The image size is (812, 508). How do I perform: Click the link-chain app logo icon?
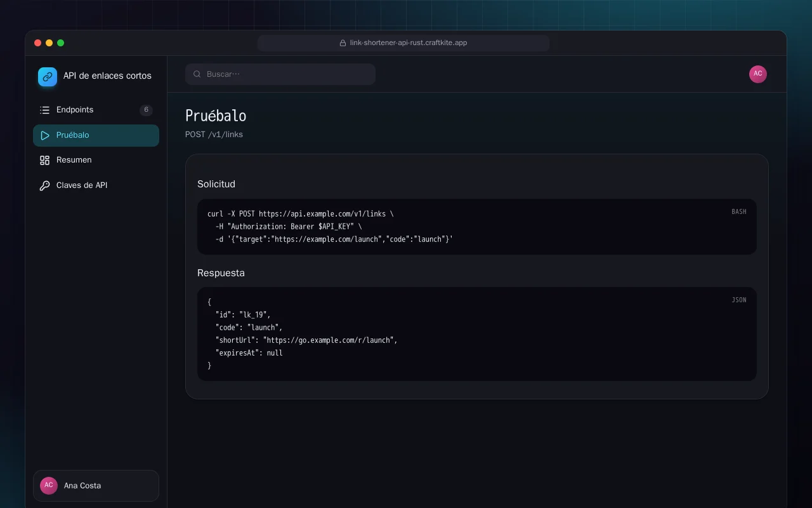tap(48, 77)
